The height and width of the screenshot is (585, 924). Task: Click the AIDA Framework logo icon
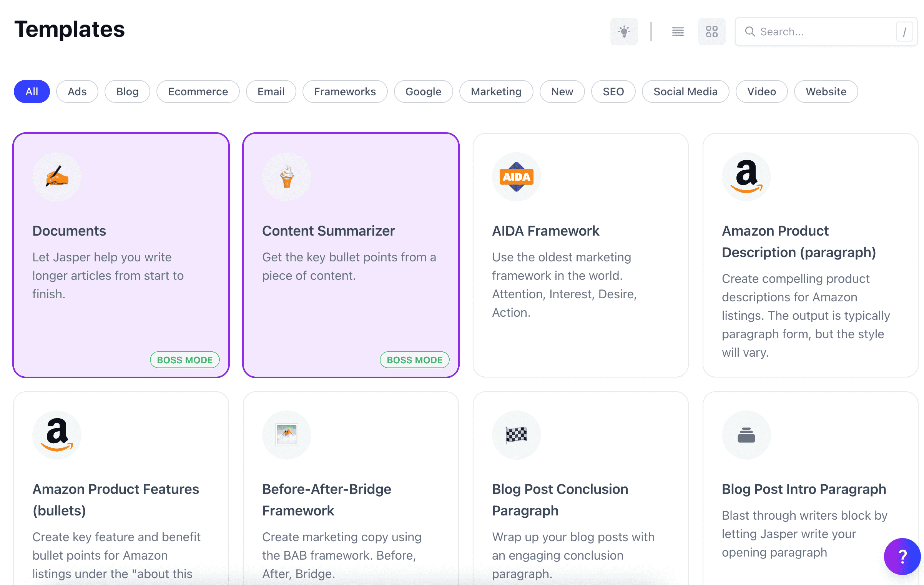[x=517, y=177]
